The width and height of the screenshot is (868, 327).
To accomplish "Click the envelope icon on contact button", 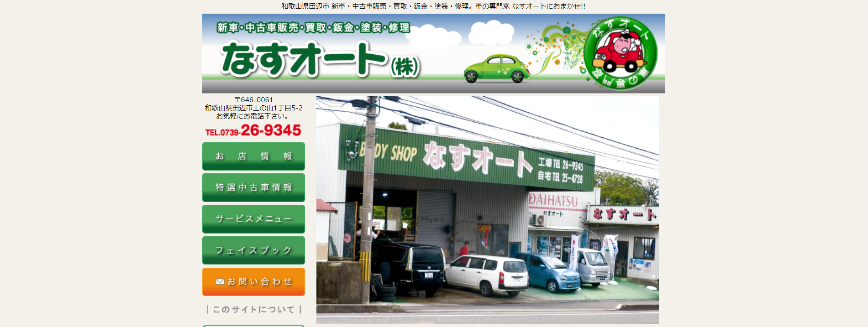I will click(220, 282).
